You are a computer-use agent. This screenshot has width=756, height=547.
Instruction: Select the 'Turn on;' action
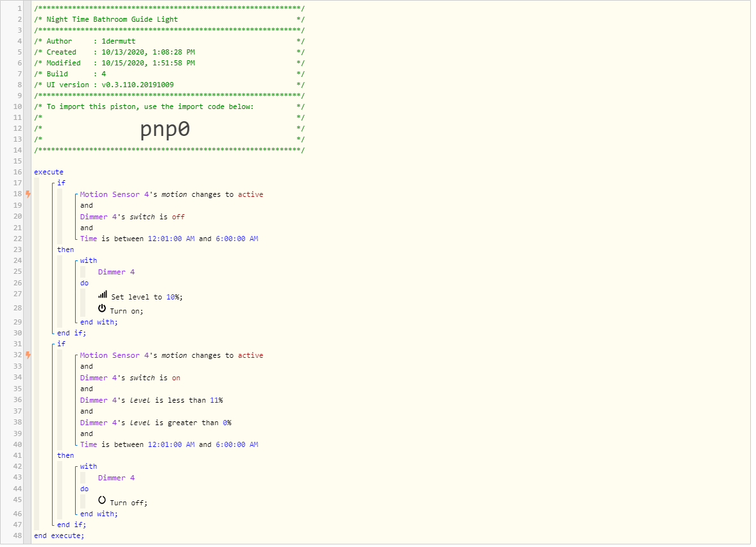127,311
